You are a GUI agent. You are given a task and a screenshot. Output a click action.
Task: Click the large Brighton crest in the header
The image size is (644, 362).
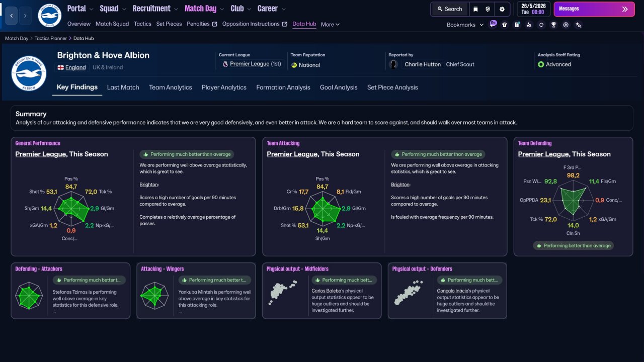[x=29, y=73]
